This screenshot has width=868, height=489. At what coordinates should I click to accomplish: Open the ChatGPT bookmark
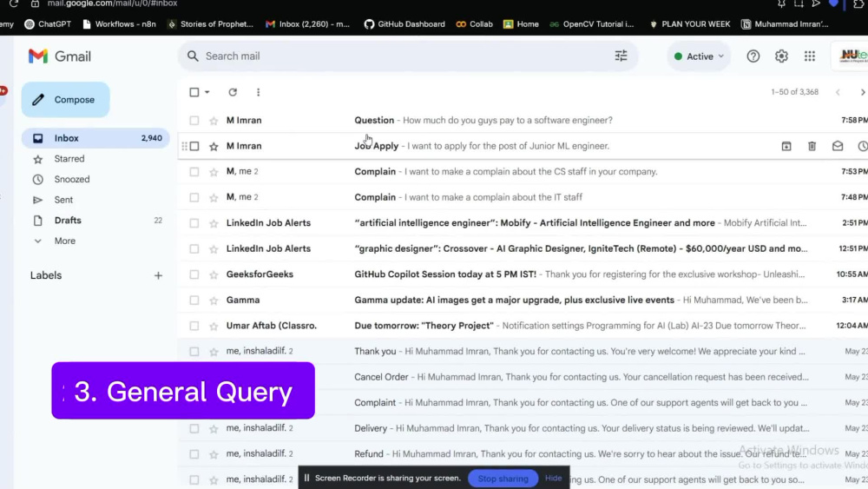[48, 24]
